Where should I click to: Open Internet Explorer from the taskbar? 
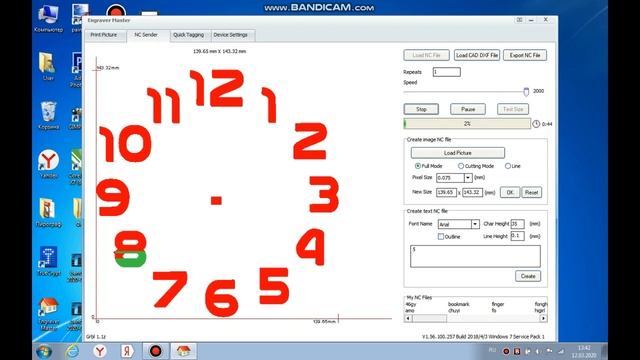tap(73, 351)
